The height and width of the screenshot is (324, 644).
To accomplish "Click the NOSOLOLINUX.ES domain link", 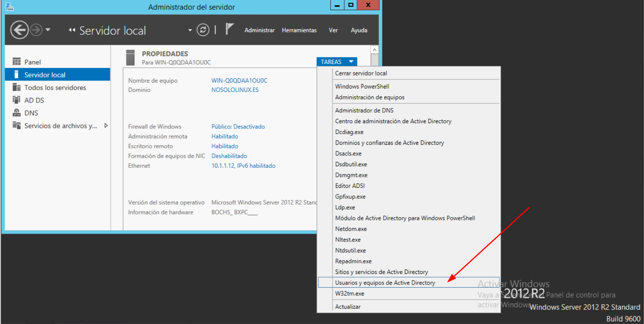I will 235,90.
